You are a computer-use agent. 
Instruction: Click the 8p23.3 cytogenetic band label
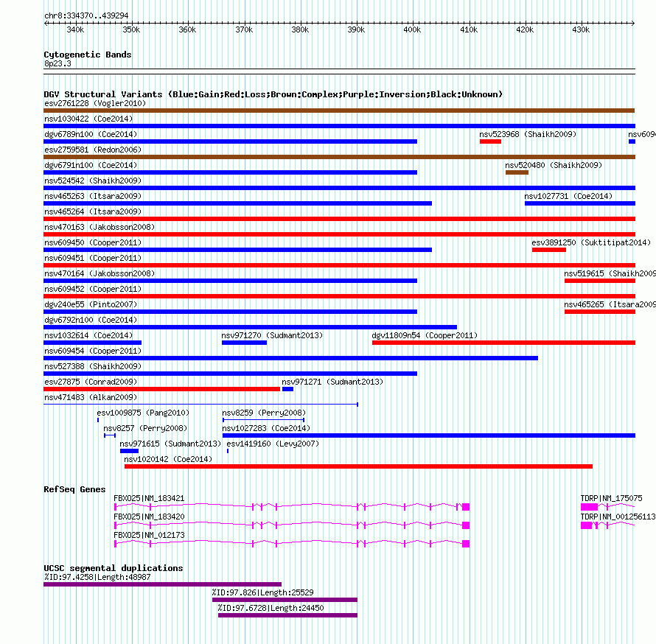click(57, 63)
